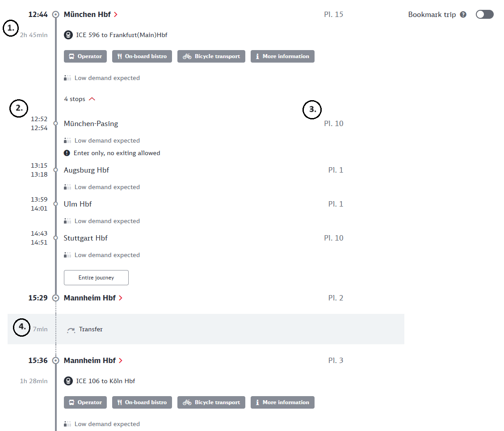Click On-board bistro for ICE 106

142,402
